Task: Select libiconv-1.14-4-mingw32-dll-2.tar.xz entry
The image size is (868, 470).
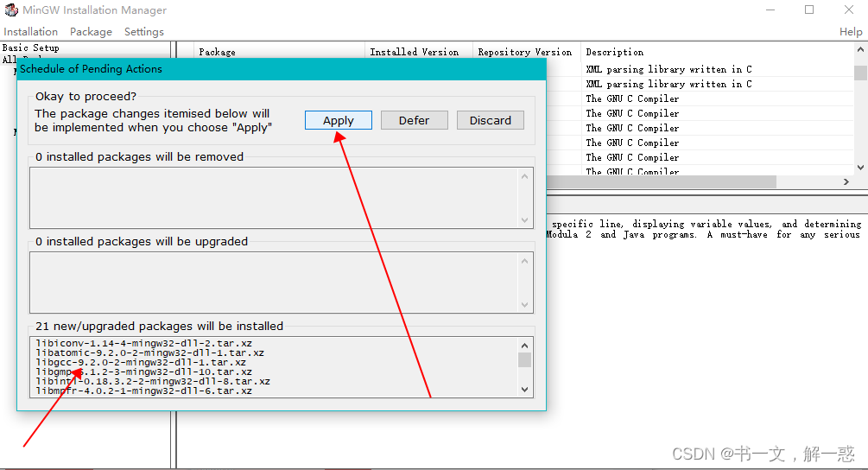Action: coord(144,343)
